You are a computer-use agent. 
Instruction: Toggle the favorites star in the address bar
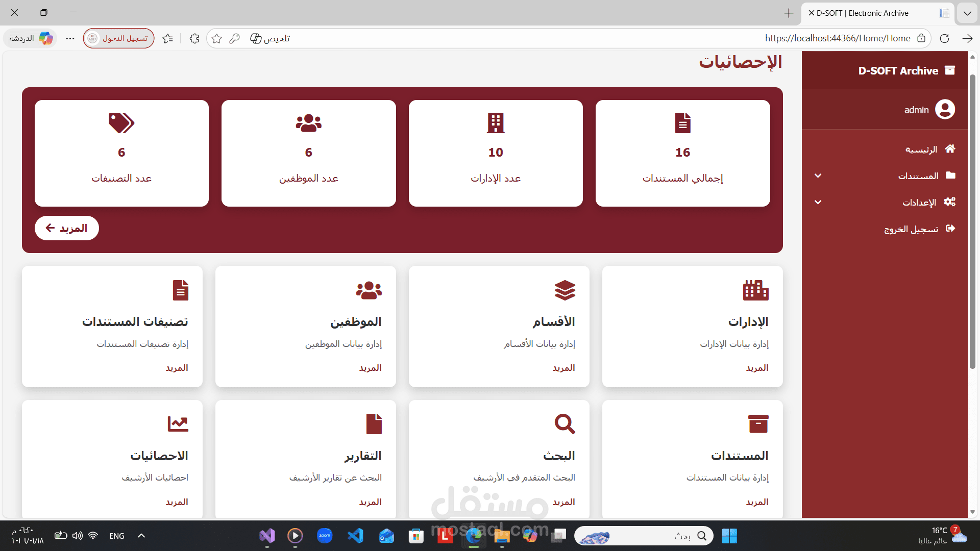tap(216, 38)
